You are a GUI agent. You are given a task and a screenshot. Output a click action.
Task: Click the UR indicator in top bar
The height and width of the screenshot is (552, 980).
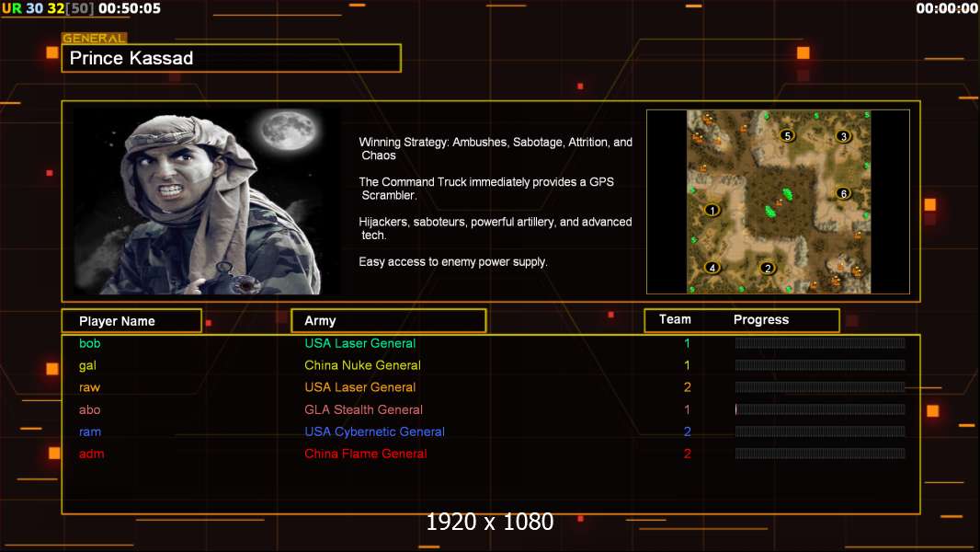pos(12,9)
